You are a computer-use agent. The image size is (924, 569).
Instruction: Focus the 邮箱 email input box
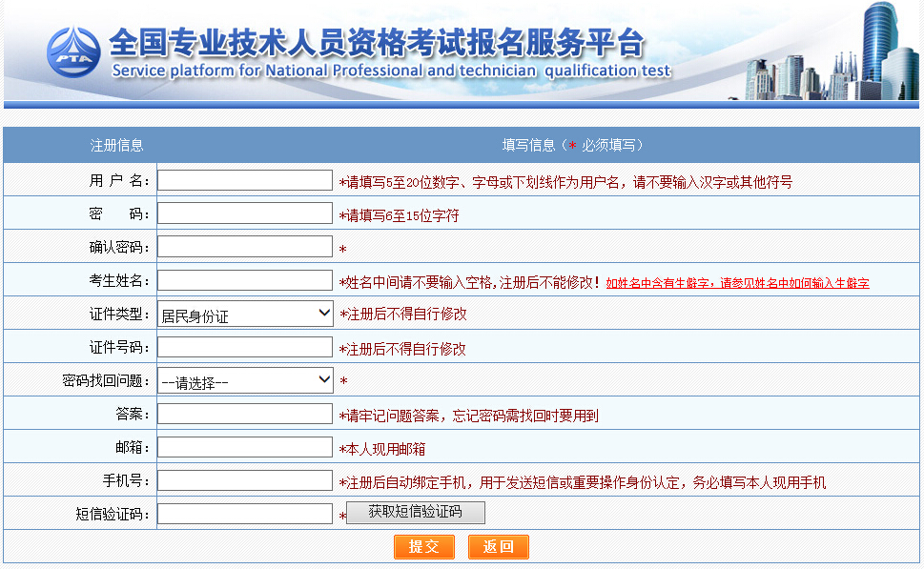click(x=244, y=447)
